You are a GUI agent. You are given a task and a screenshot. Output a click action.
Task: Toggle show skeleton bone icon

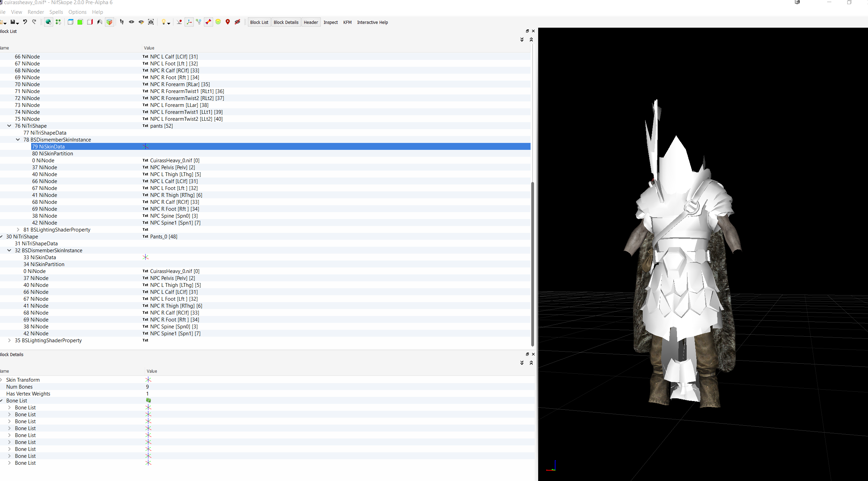pos(208,22)
